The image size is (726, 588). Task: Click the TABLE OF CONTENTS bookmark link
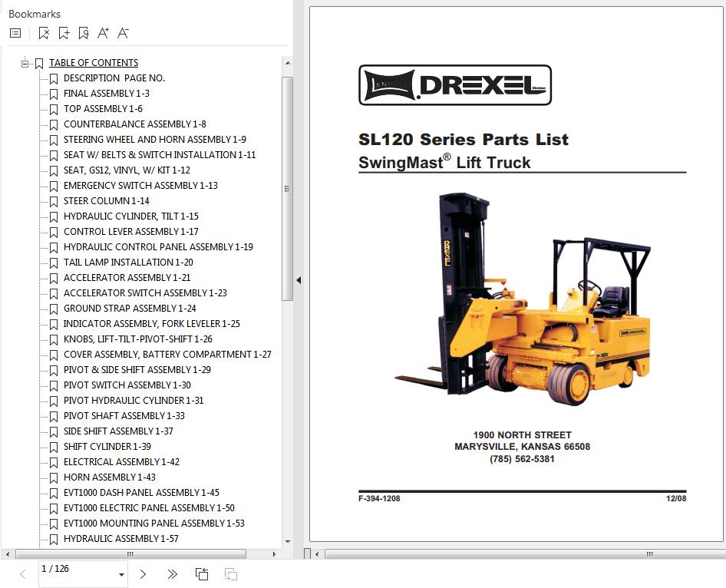point(94,63)
